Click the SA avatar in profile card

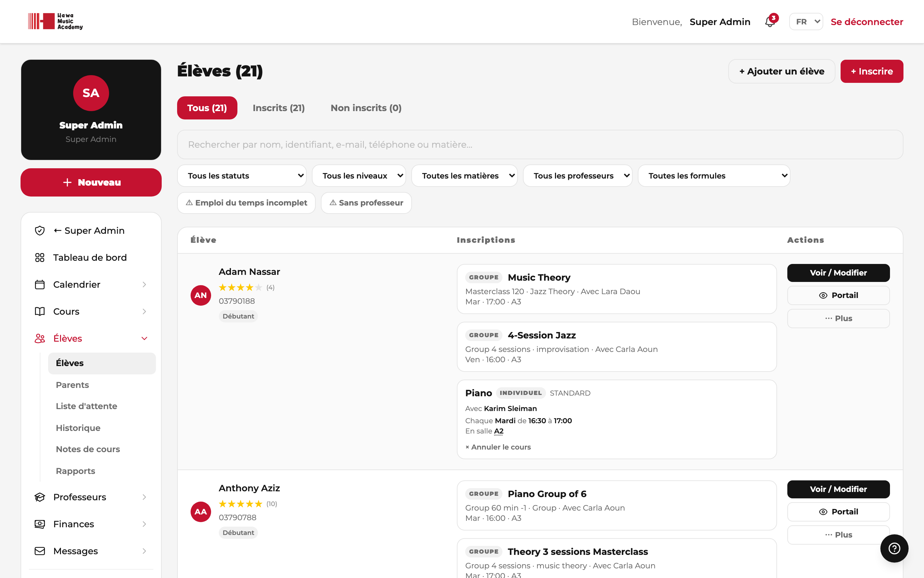pyautogui.click(x=91, y=93)
